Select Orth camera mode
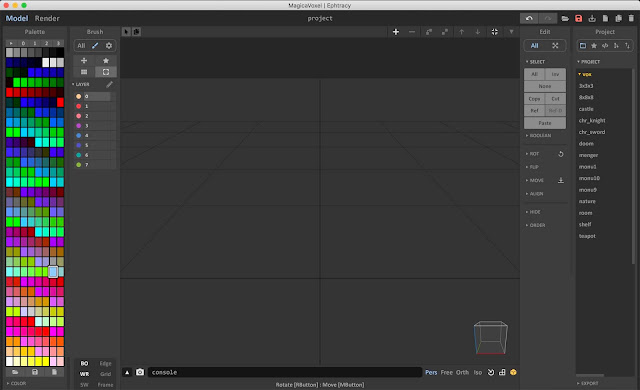 pyautogui.click(x=462, y=372)
